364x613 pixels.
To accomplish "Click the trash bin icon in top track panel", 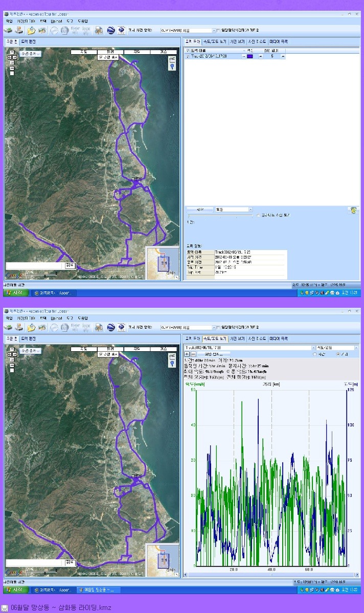I will [x=353, y=210].
